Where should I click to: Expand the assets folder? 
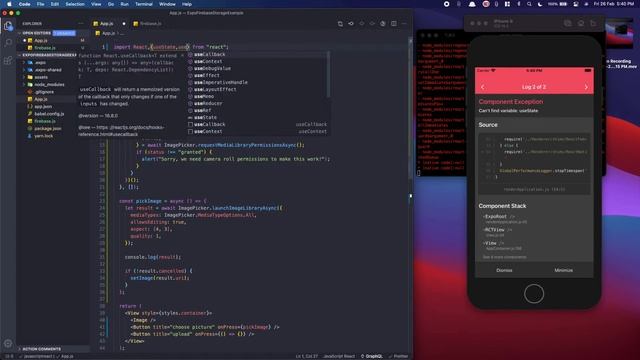pos(41,77)
